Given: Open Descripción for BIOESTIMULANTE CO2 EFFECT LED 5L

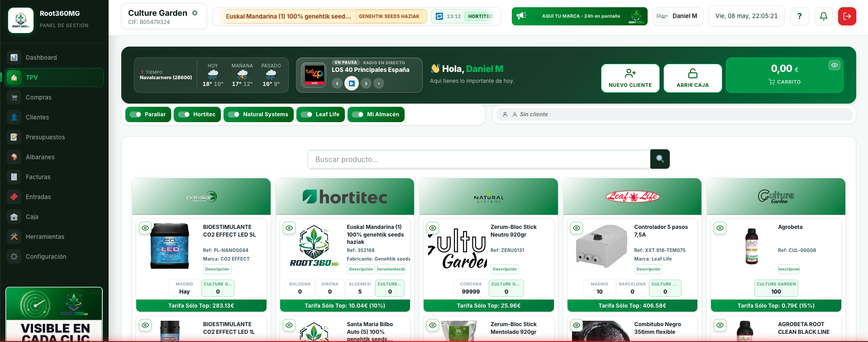Looking at the screenshot, I should (x=217, y=269).
